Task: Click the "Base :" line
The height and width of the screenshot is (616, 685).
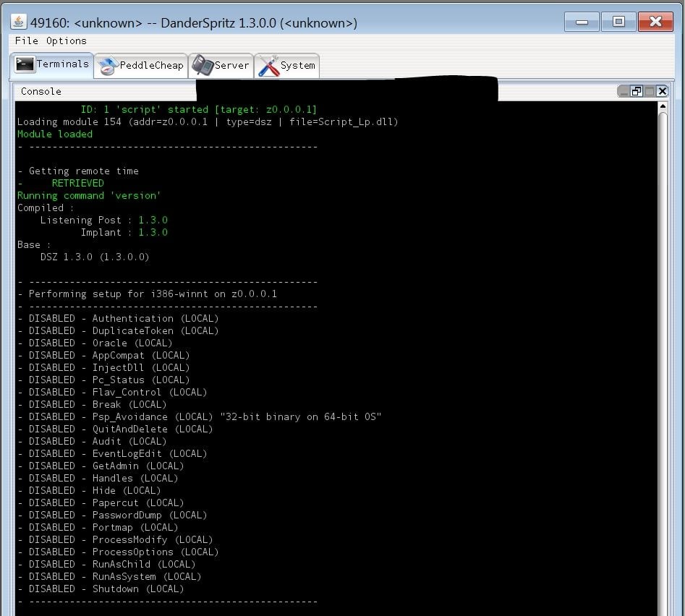Action: pos(34,244)
